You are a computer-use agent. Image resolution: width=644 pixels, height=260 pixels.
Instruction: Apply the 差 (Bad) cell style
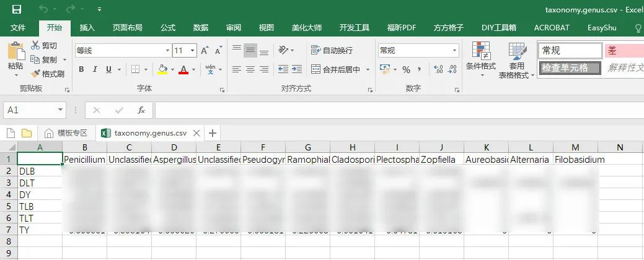point(624,51)
